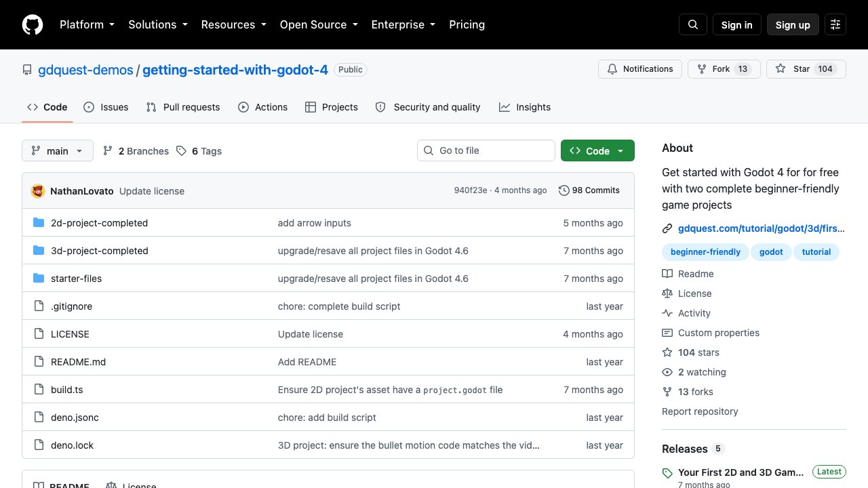This screenshot has height=488, width=868.
Task: Click the beginner-friendly topic tag
Action: pyautogui.click(x=705, y=251)
